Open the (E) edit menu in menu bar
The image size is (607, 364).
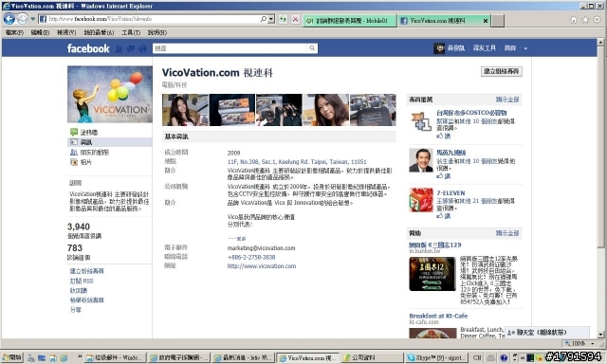click(x=40, y=32)
